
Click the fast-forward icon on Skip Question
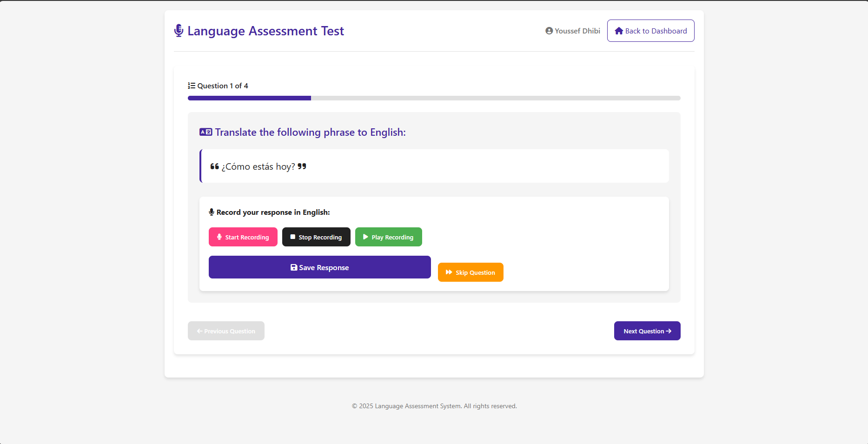tap(448, 272)
